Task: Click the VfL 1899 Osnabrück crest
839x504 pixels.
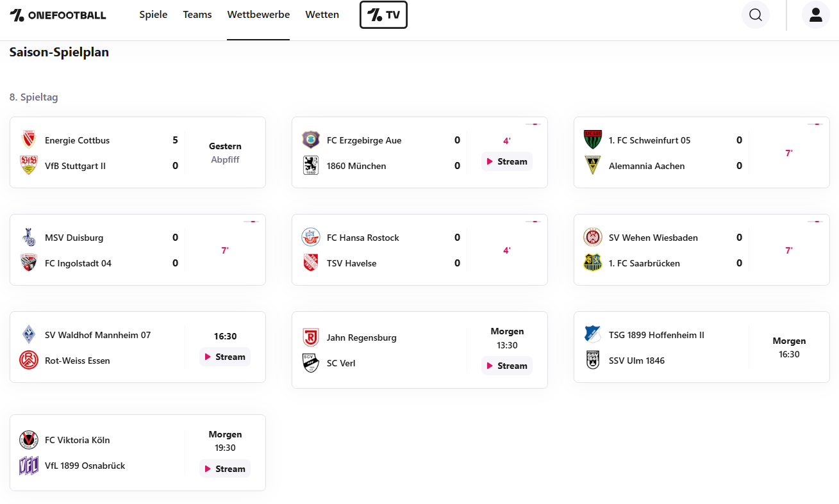Action: 29,466
